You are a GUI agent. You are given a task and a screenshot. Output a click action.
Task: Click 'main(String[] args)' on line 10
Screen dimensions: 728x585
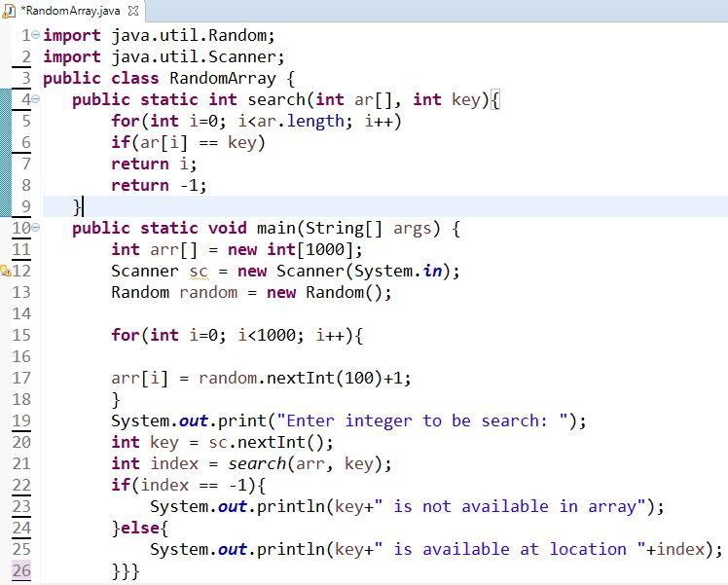(348, 228)
